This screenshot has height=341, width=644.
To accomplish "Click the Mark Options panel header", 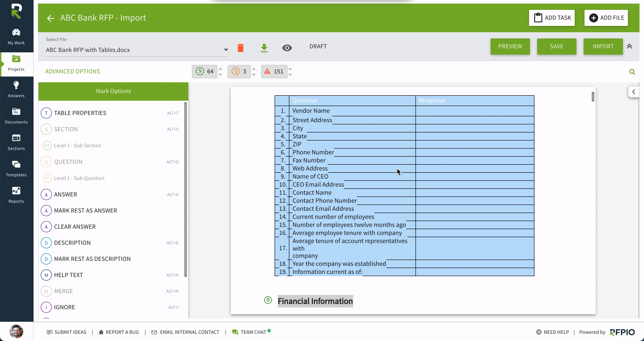I will 113,91.
